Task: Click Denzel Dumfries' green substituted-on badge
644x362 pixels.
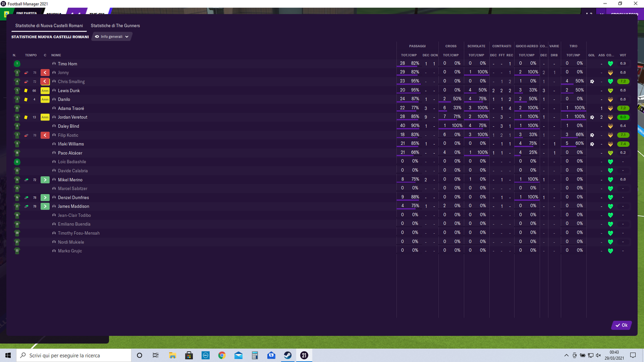Action: point(45,198)
